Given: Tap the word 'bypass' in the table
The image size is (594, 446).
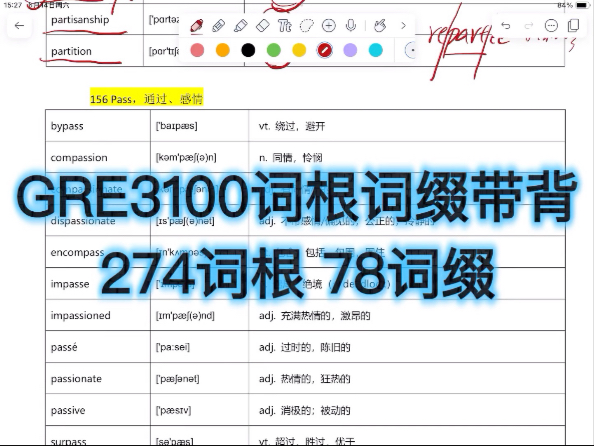Looking at the screenshot, I should (x=67, y=126).
